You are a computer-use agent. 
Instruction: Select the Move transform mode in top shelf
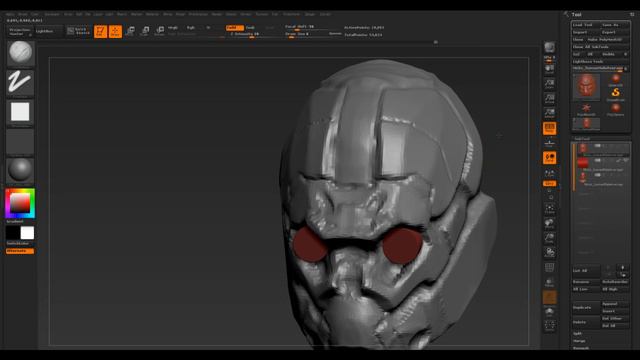click(130, 31)
